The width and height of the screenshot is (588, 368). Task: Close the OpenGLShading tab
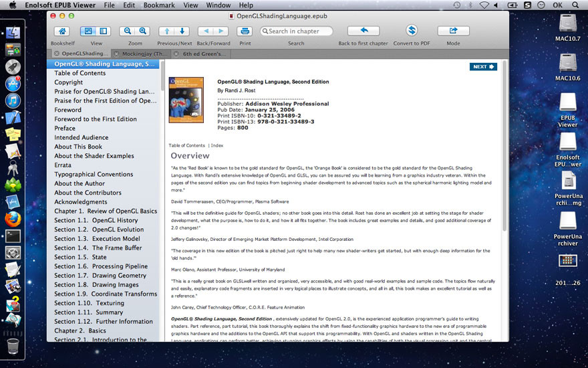(56, 54)
